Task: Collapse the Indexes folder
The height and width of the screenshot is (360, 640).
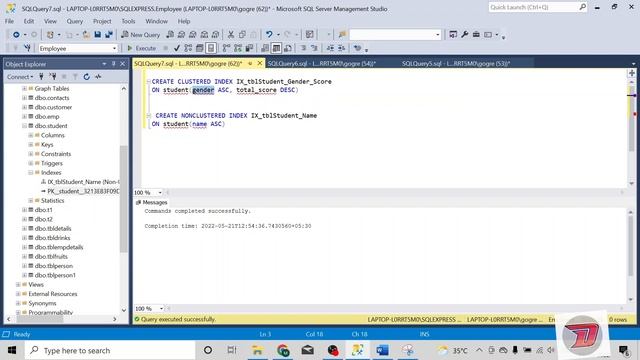Action: pyautogui.click(x=31, y=173)
